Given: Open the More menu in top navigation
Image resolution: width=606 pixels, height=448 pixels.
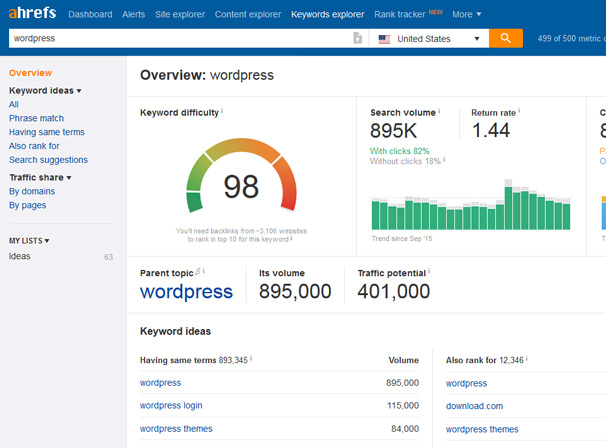Looking at the screenshot, I should pyautogui.click(x=466, y=14).
